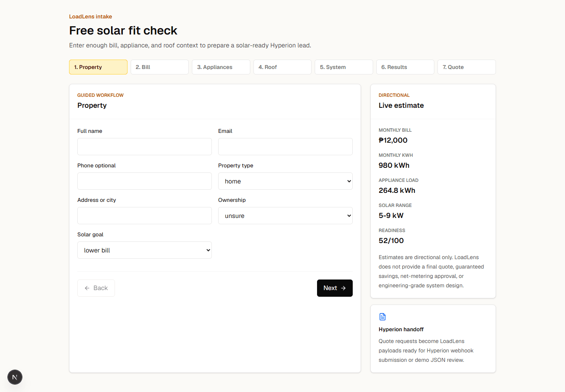The width and height of the screenshot is (565, 392).
Task: Click the 980 kWh monthly value
Action: pyautogui.click(x=394, y=165)
